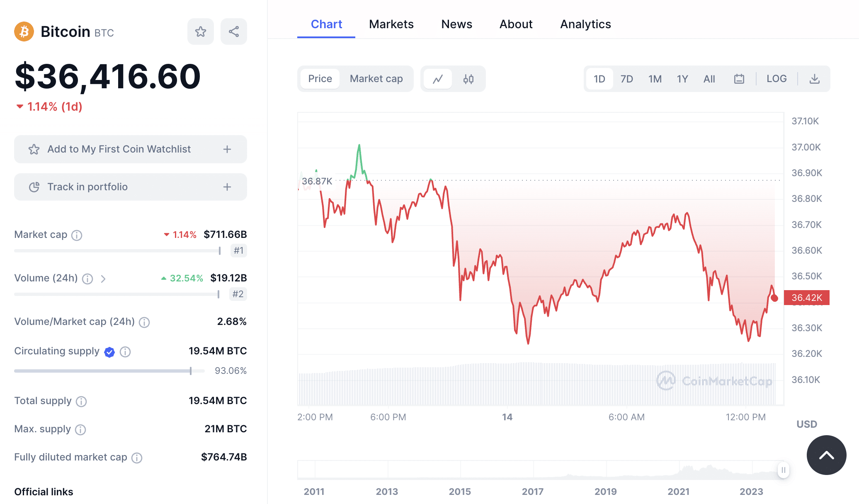Show info about Fully diluted market cap

[x=137, y=458]
